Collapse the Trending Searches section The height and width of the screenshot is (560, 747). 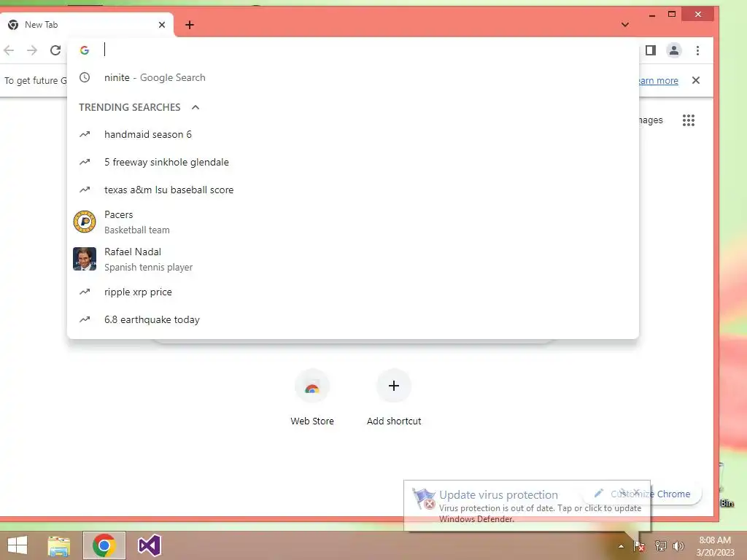[196, 107]
